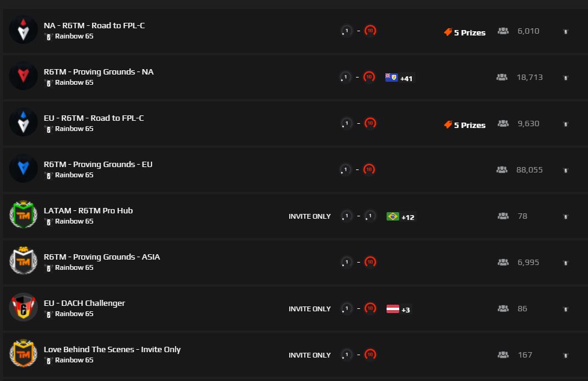588x381 pixels.
Task: Click the LATAM R6TM Pro Hub green logo
Action: pos(23,215)
